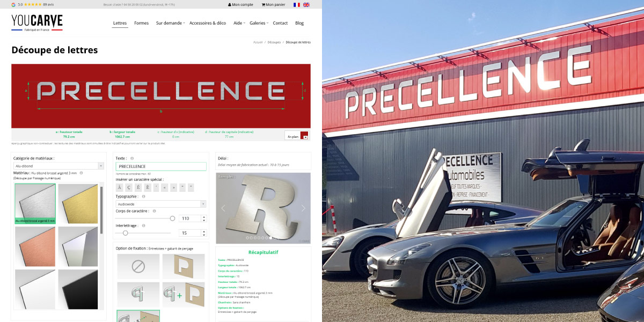Open Mon compte account link
Screen dimensions: 644x322
point(240,5)
